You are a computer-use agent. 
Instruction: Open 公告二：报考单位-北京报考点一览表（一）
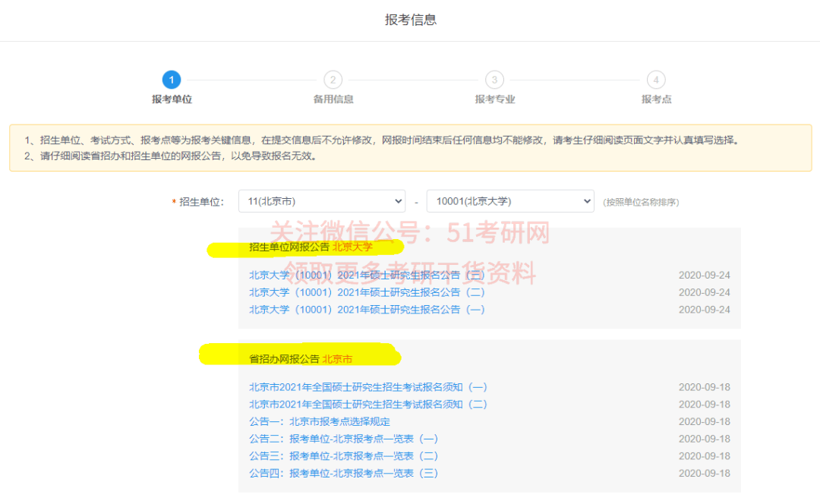click(344, 439)
